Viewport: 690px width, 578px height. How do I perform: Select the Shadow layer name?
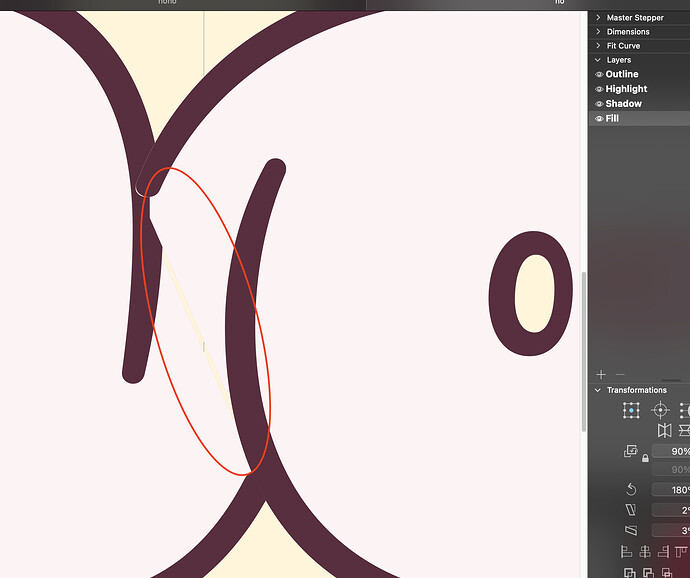[624, 103]
